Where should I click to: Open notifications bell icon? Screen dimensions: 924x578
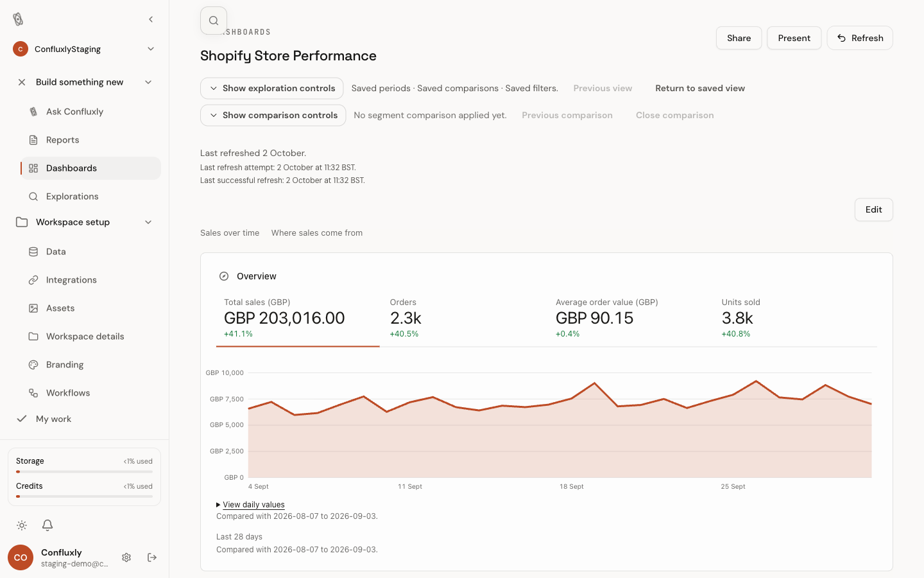(47, 525)
